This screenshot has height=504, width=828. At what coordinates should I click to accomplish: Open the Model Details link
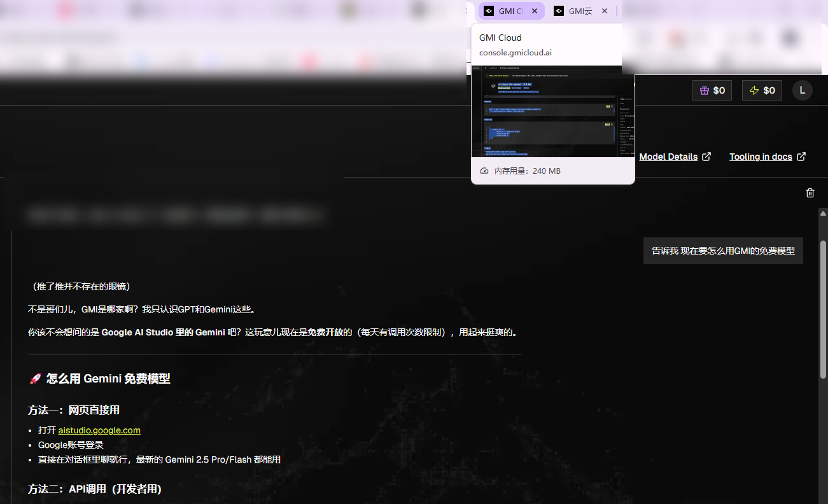[x=675, y=157]
